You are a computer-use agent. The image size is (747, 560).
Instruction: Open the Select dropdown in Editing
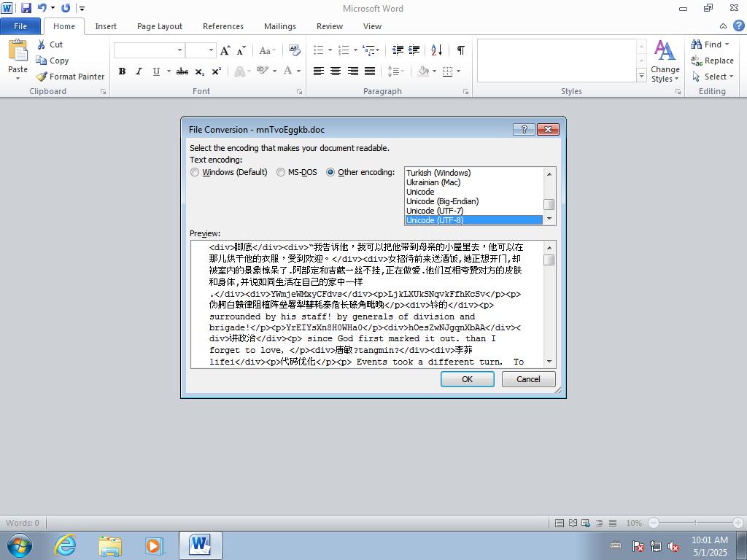coord(713,76)
